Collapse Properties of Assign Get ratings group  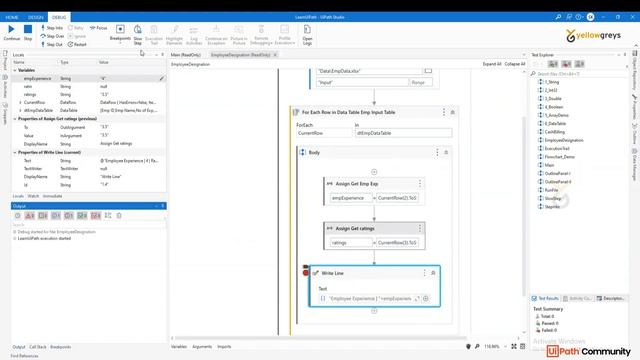[x=15, y=119]
